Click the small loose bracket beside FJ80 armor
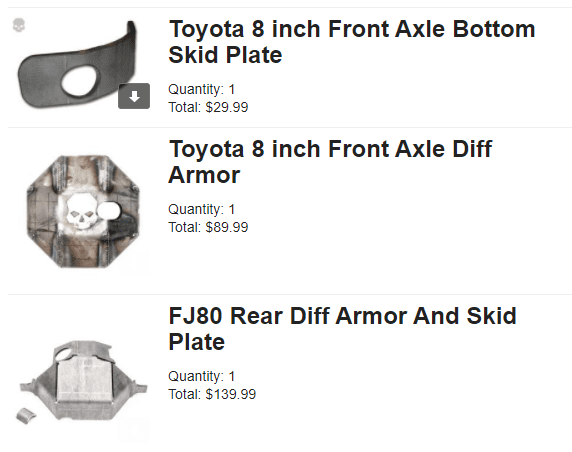 (x=26, y=416)
